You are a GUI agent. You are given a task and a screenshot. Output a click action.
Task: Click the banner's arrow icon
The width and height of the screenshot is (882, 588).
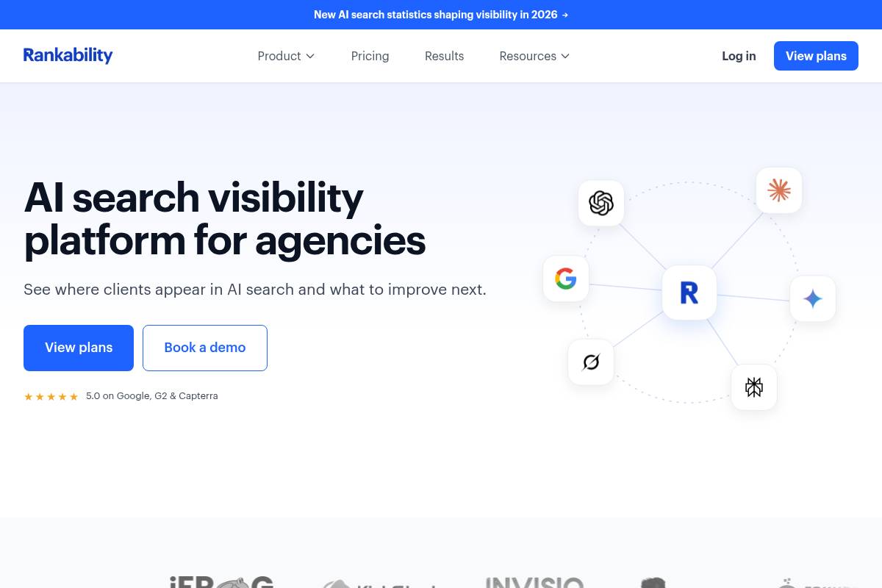565,15
